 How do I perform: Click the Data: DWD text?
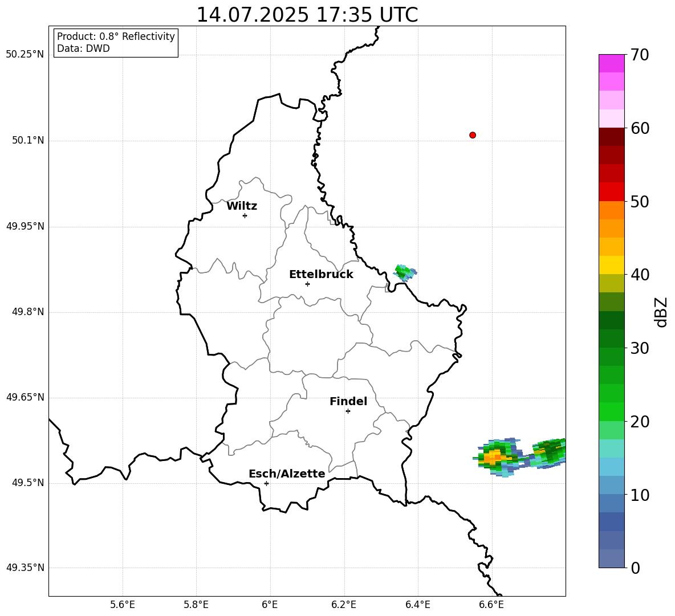coord(83,48)
